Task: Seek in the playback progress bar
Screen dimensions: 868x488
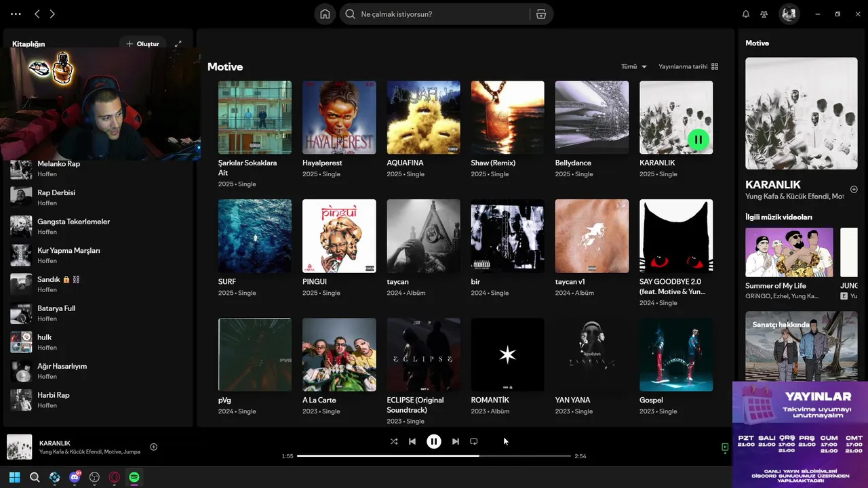Action: pos(434,456)
